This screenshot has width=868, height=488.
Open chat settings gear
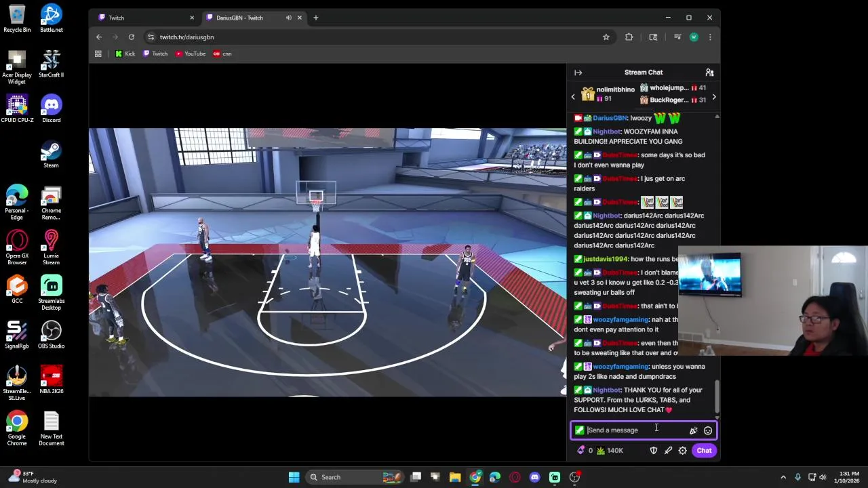click(x=683, y=451)
